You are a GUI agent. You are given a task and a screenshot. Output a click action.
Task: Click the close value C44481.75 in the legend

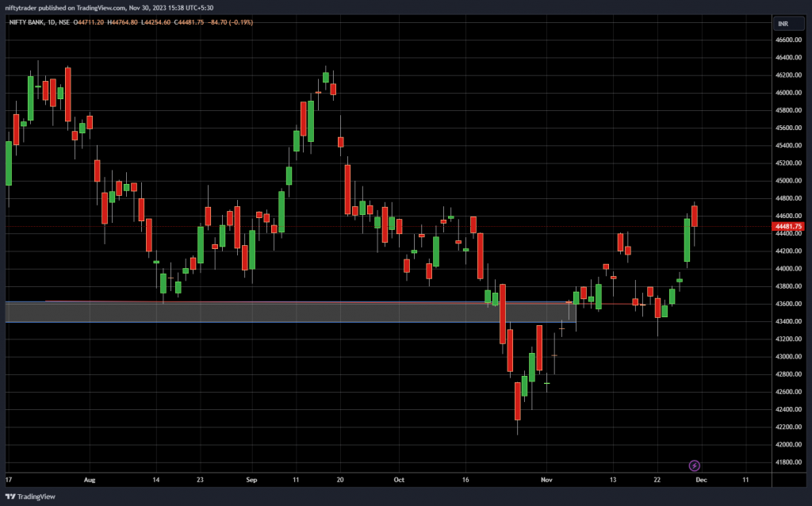click(x=189, y=22)
